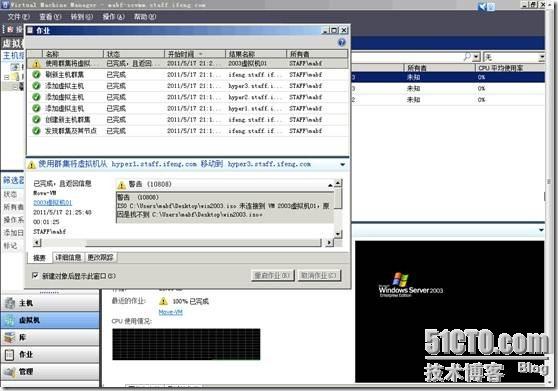Click the 100% 已完成 status text

click(x=190, y=302)
